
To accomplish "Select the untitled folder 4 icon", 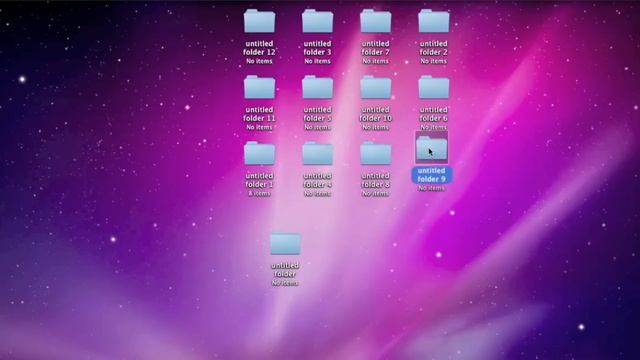I will (x=317, y=153).
